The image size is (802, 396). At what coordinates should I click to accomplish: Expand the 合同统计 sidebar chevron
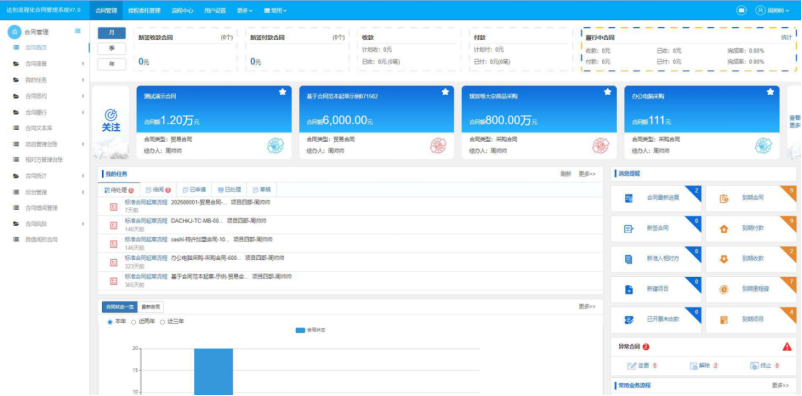point(82,175)
